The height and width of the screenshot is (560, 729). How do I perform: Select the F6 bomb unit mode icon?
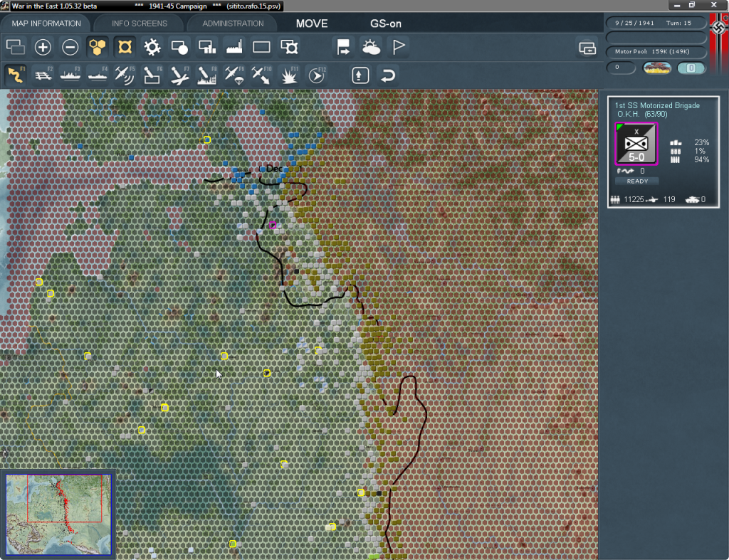152,75
